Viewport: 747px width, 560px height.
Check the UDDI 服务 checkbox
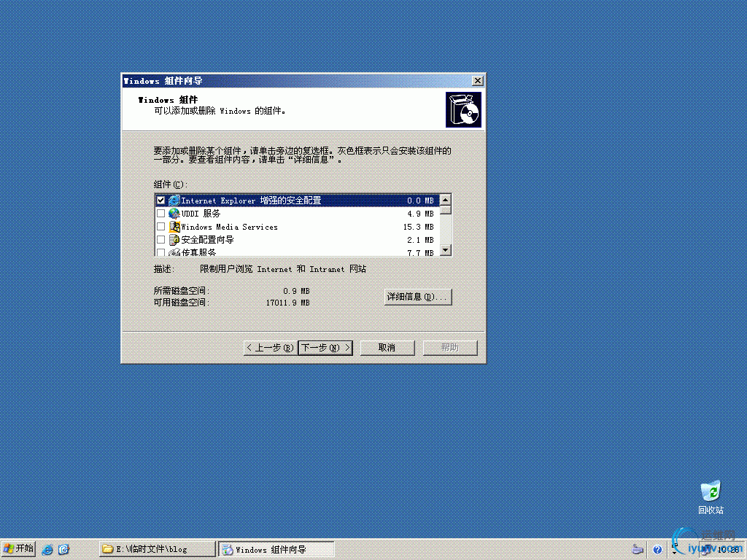tap(161, 214)
